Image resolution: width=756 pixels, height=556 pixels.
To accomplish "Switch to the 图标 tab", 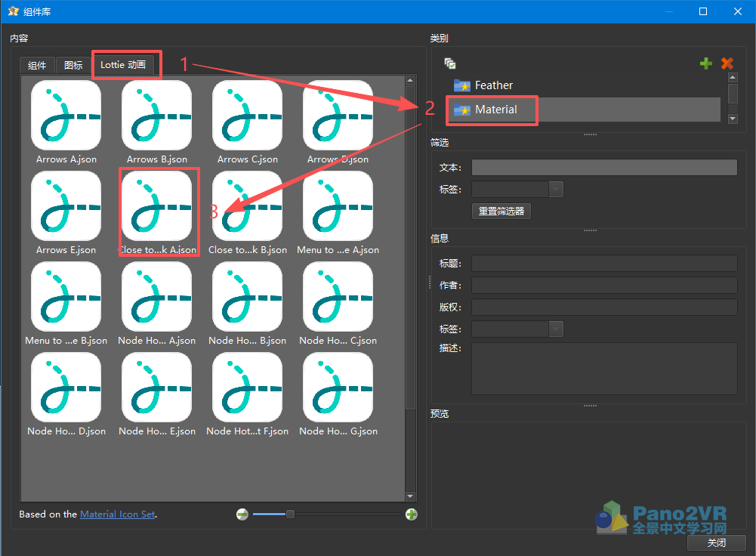I will click(73, 66).
